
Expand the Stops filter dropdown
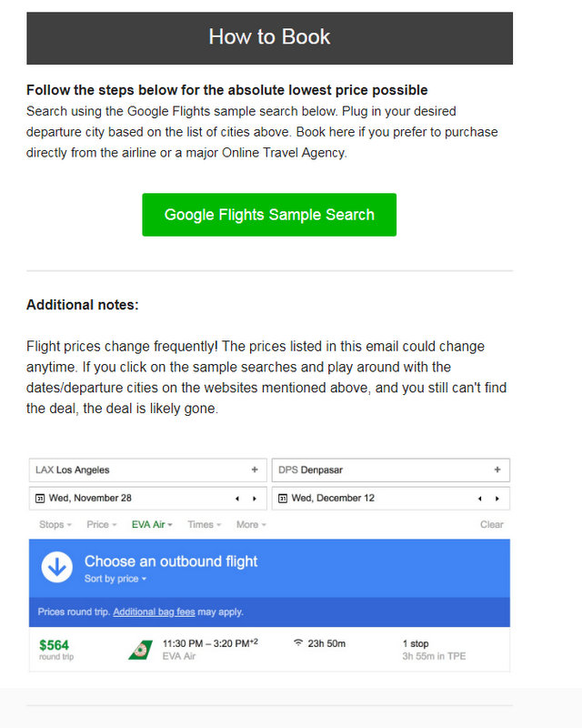point(55,525)
